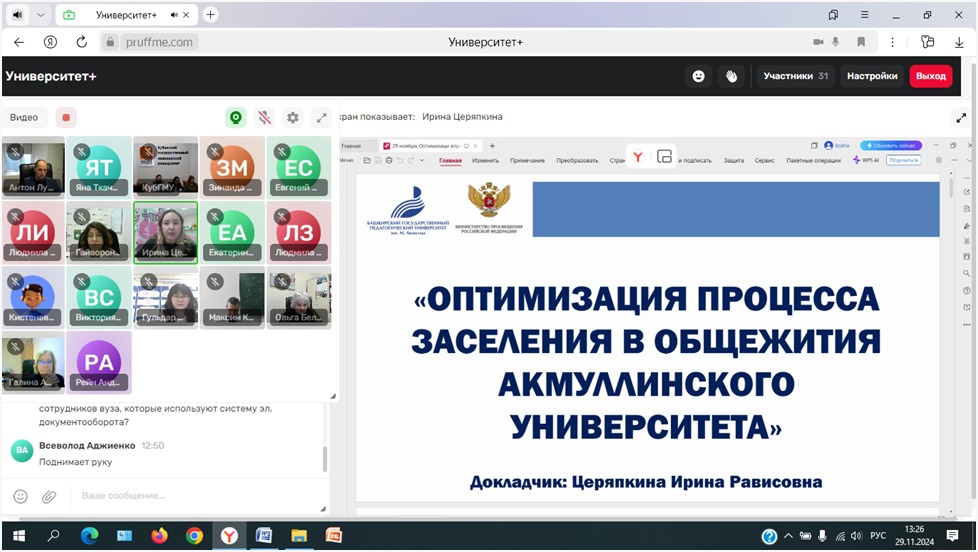Toggle the green webcam icon in video panel
The image size is (978, 552).
coord(236,117)
